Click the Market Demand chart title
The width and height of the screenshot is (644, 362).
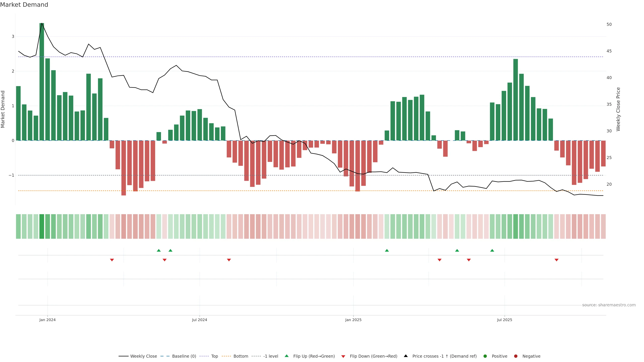[24, 5]
